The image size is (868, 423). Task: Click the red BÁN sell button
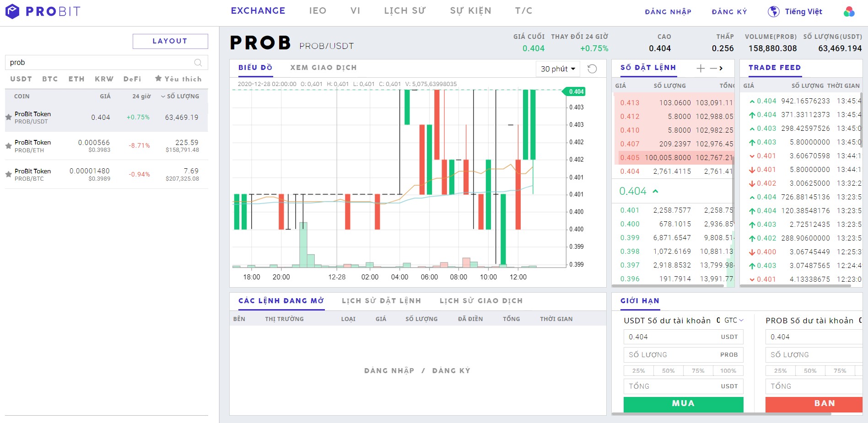click(x=814, y=404)
